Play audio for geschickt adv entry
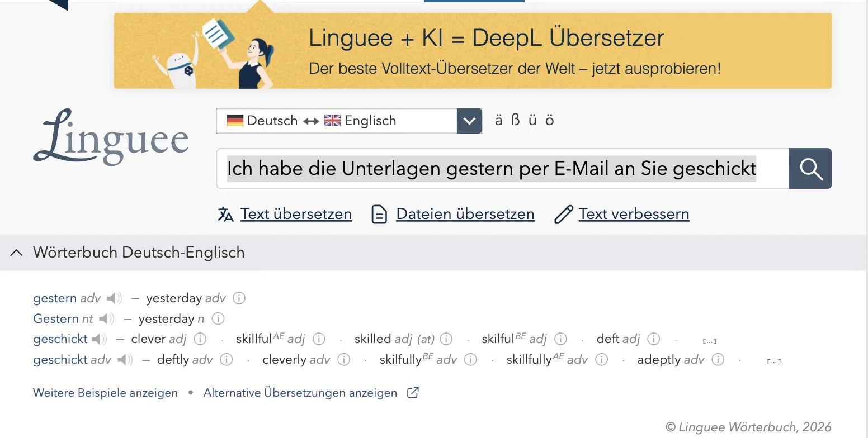 [125, 360]
